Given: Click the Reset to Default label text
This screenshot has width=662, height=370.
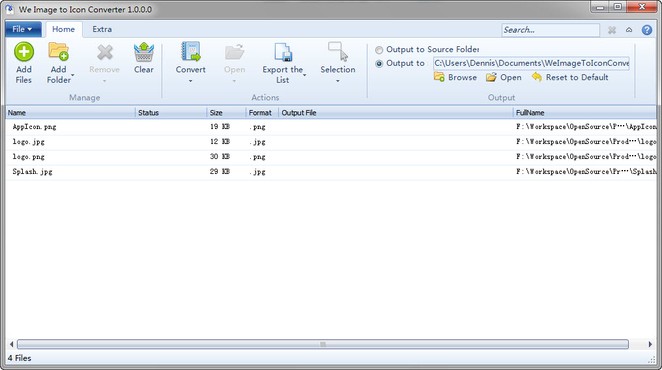Looking at the screenshot, I should coord(577,77).
